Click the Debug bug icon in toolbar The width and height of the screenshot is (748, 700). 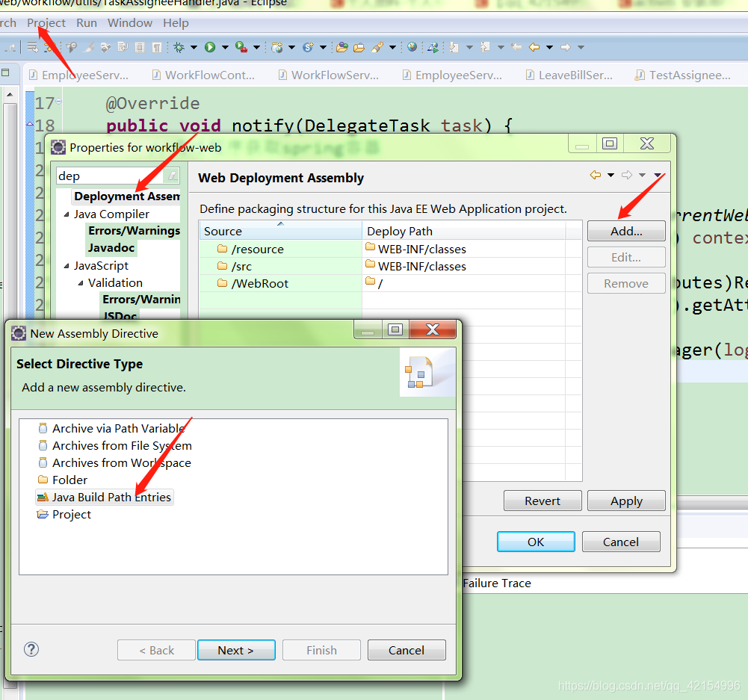click(179, 47)
